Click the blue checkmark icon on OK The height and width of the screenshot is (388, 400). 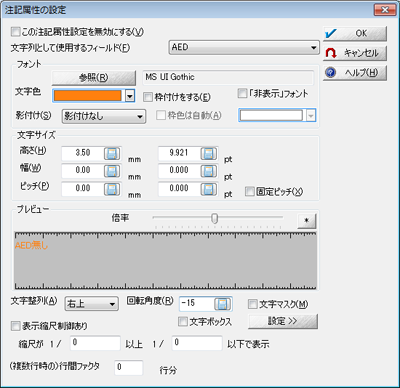point(331,33)
